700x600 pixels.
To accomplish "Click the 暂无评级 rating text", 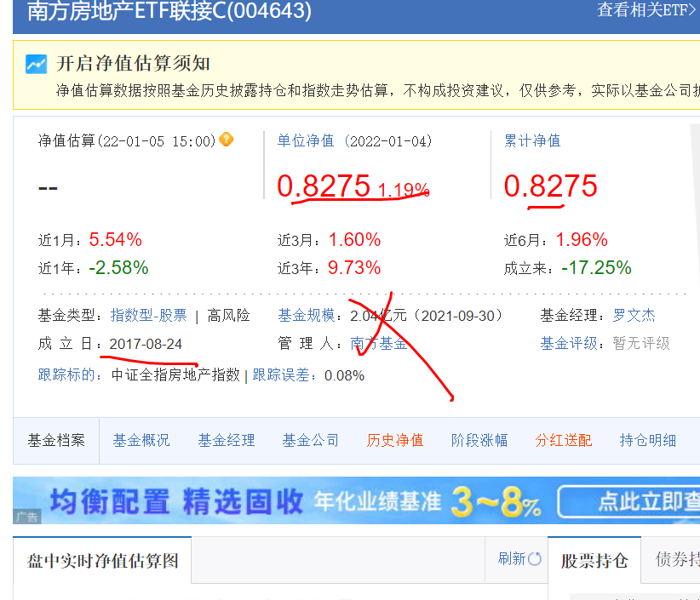I will click(641, 344).
